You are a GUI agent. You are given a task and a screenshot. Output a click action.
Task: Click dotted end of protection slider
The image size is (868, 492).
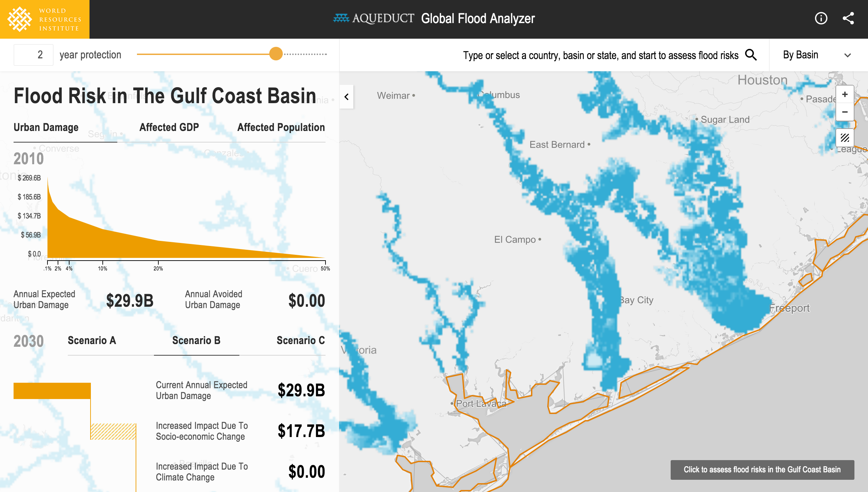(x=305, y=54)
